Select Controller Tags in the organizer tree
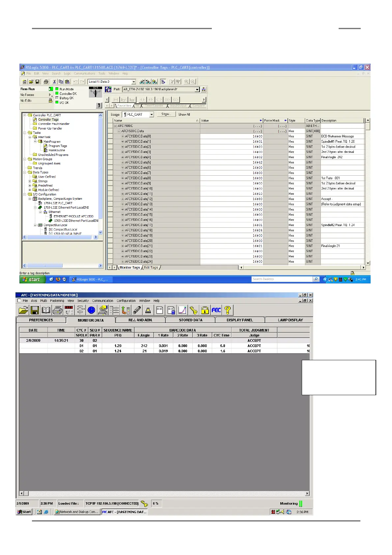 pyautogui.click(x=48, y=120)
